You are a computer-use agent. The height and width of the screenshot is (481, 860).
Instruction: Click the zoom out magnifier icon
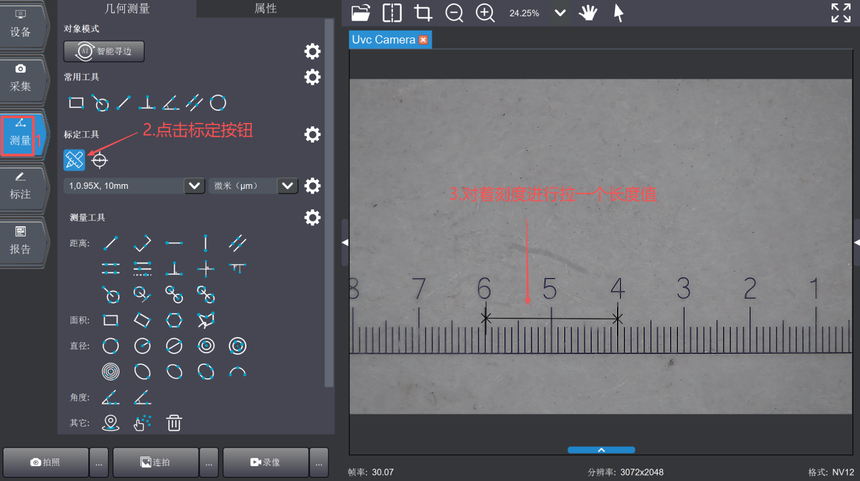coord(454,13)
